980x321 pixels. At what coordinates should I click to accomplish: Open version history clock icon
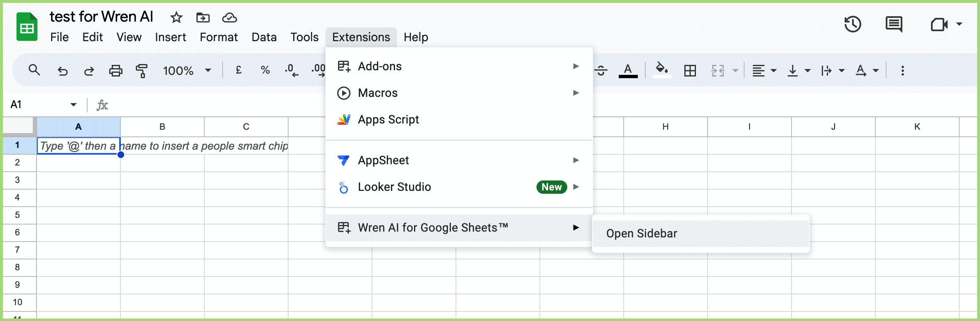click(x=853, y=24)
